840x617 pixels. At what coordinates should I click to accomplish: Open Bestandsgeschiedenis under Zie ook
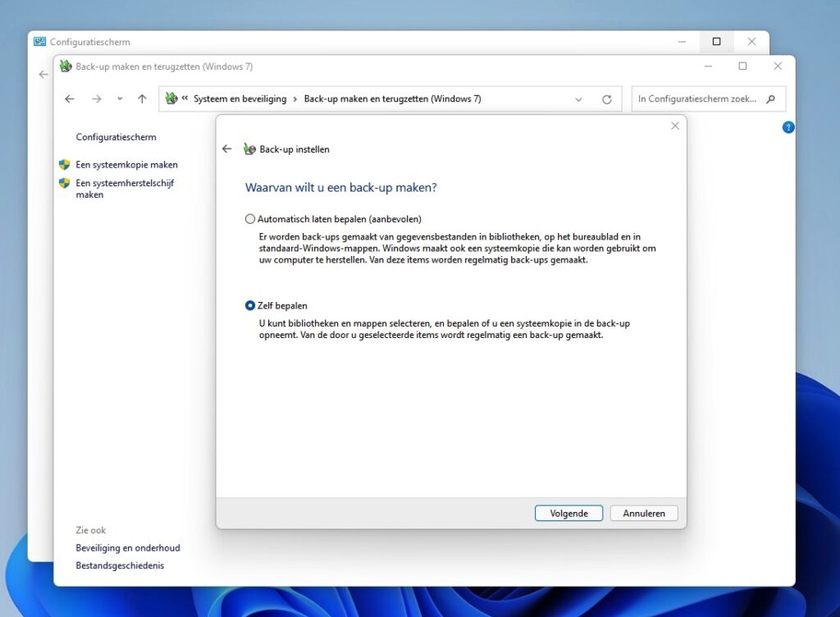[120, 565]
